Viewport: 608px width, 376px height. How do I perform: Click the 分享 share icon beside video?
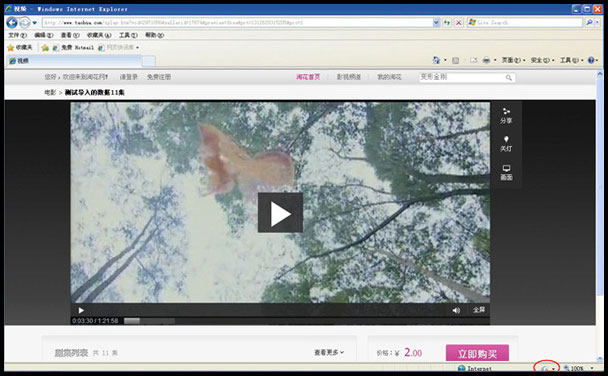pos(506,116)
